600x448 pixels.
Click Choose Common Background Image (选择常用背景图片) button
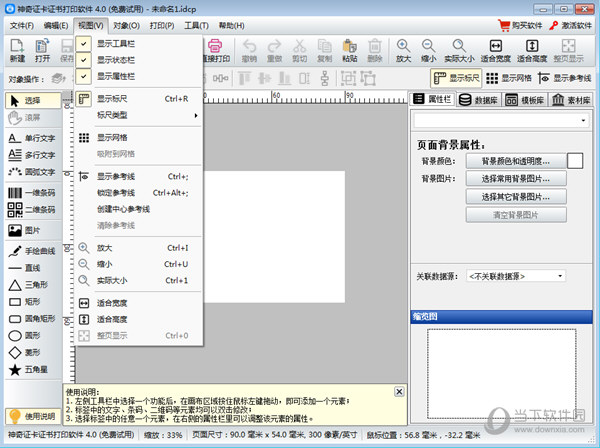[x=516, y=179]
